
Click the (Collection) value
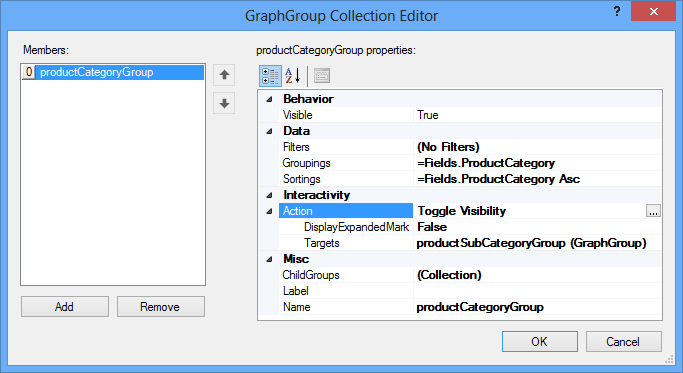coord(449,275)
